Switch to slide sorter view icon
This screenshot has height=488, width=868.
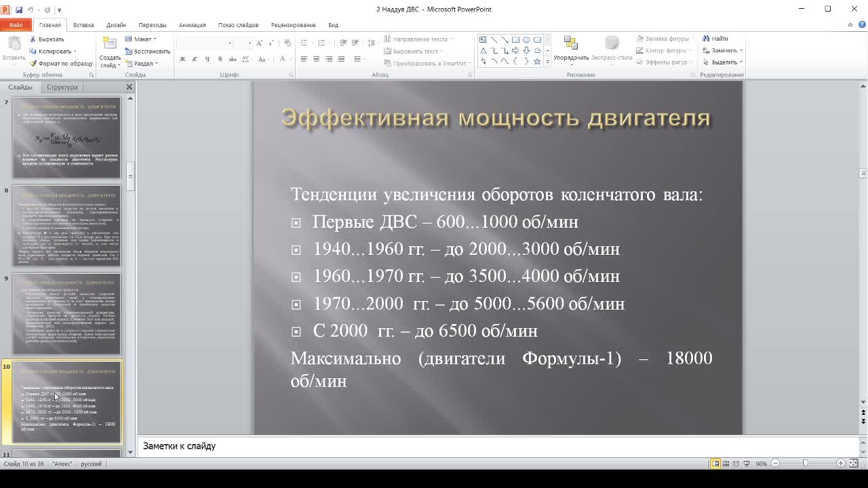tap(726, 464)
